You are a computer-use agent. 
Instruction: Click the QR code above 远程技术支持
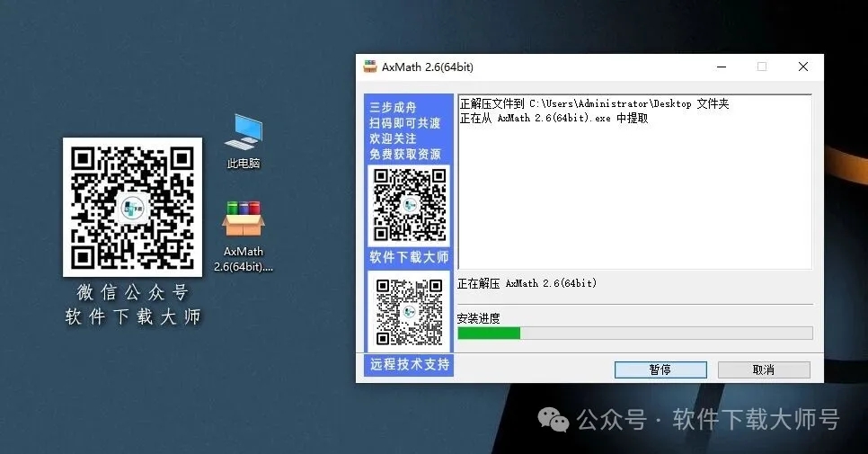pos(409,312)
